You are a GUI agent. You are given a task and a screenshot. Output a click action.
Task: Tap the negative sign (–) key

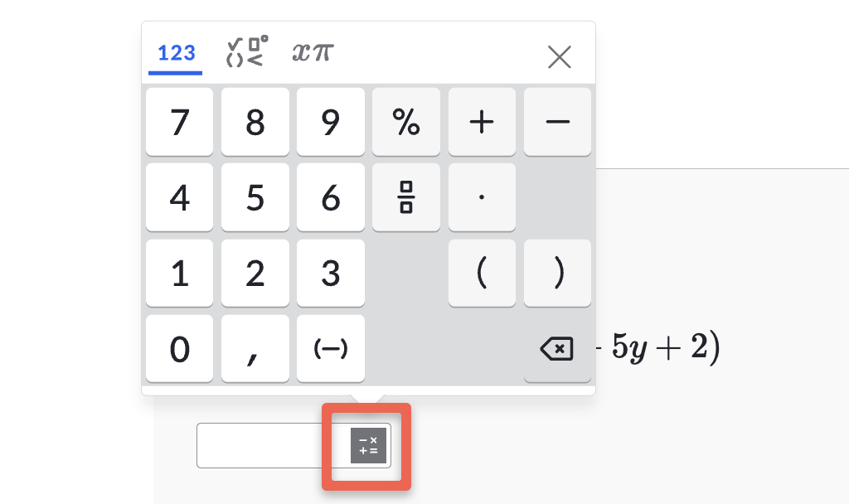tap(330, 349)
